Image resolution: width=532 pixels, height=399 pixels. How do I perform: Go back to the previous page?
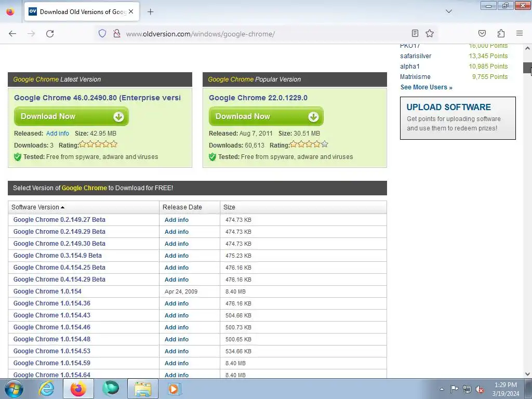pyautogui.click(x=12, y=34)
